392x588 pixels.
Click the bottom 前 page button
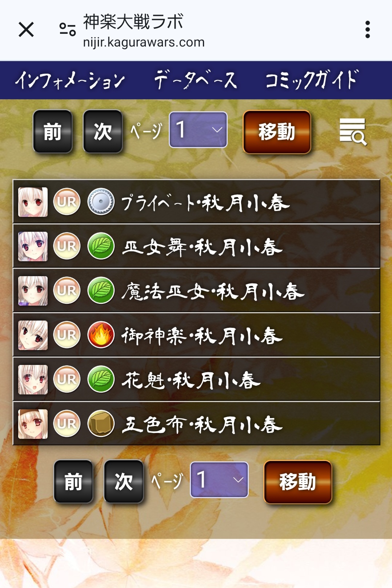[73, 481]
